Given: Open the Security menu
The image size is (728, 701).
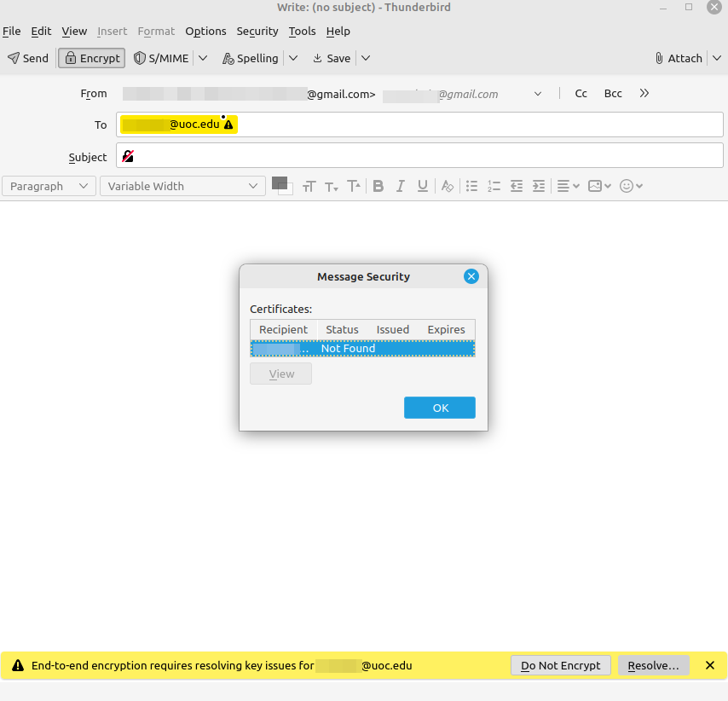Looking at the screenshot, I should [257, 31].
